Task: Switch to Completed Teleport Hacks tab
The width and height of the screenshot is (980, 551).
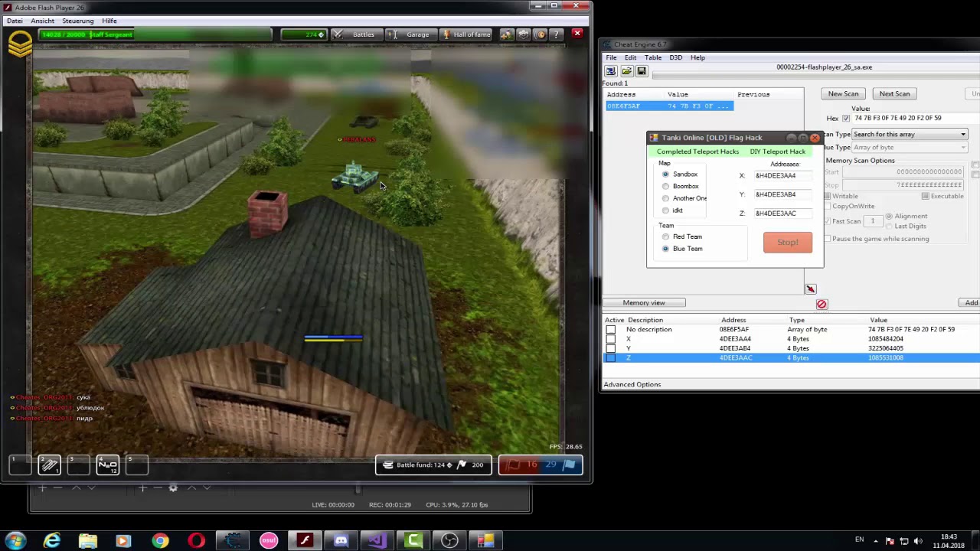Action: pyautogui.click(x=697, y=152)
